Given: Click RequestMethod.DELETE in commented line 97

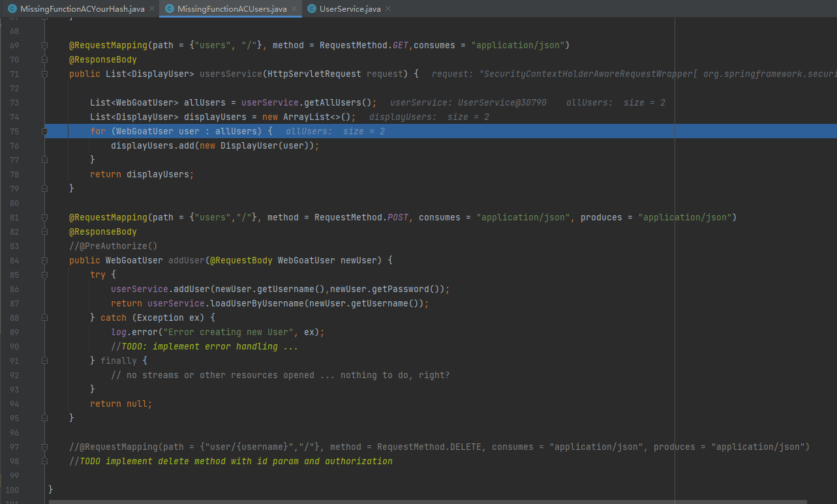Looking at the screenshot, I should 429,447.
